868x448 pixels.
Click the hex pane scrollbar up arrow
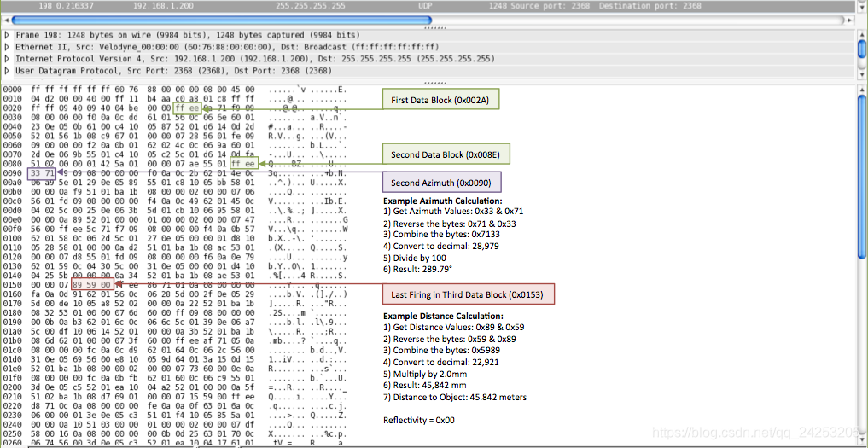862,90
